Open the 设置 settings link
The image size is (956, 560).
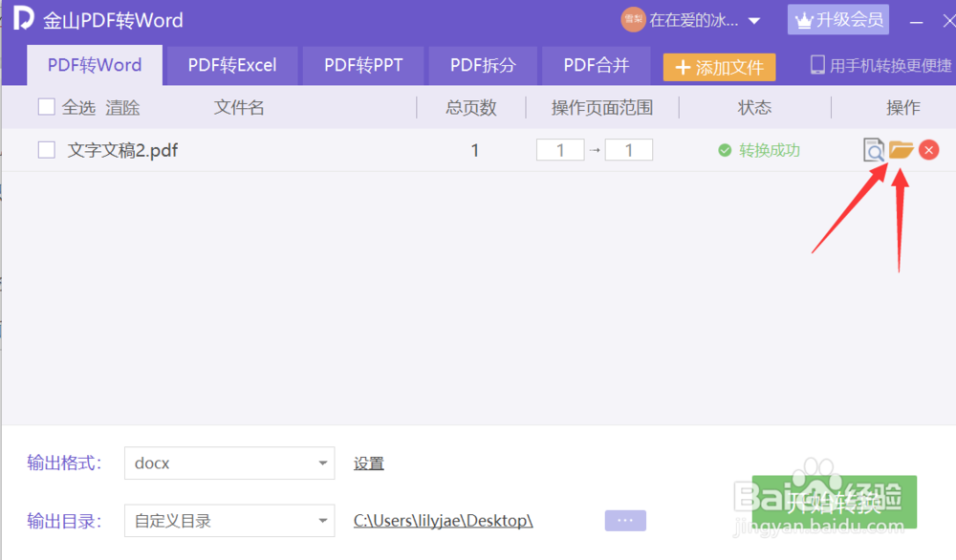(x=368, y=463)
